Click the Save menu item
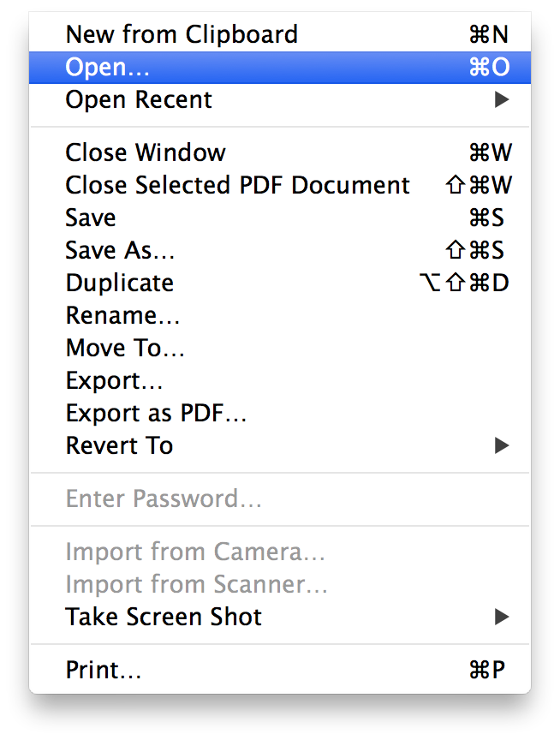 91,218
